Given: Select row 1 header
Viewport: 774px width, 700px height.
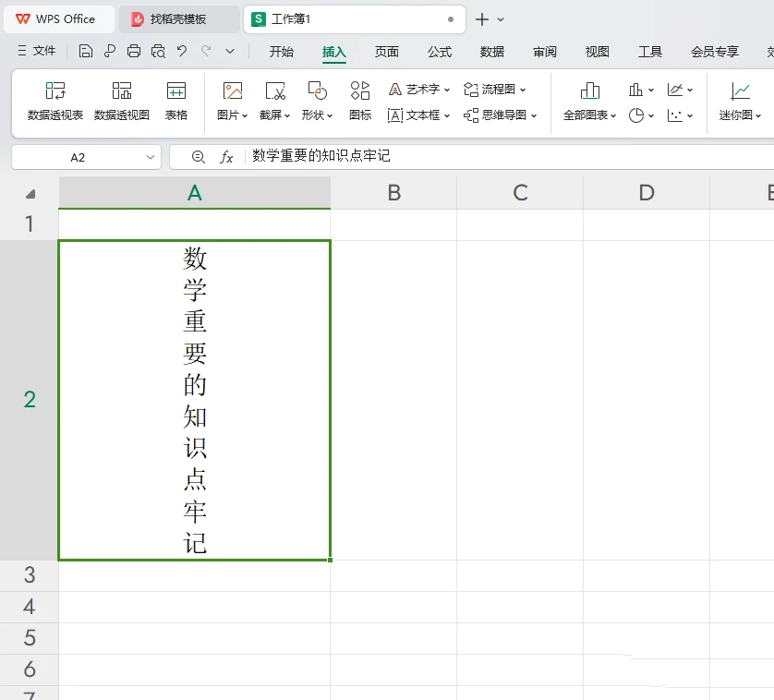Looking at the screenshot, I should (30, 224).
